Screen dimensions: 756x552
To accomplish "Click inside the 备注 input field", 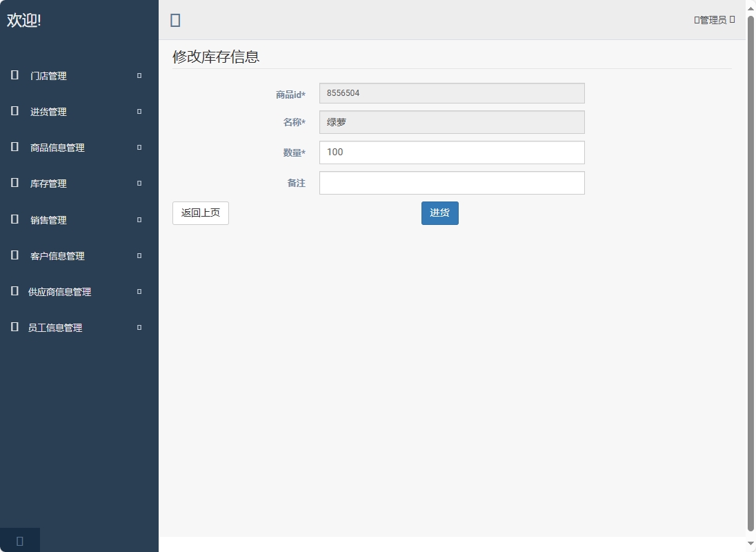I will 452,182.
